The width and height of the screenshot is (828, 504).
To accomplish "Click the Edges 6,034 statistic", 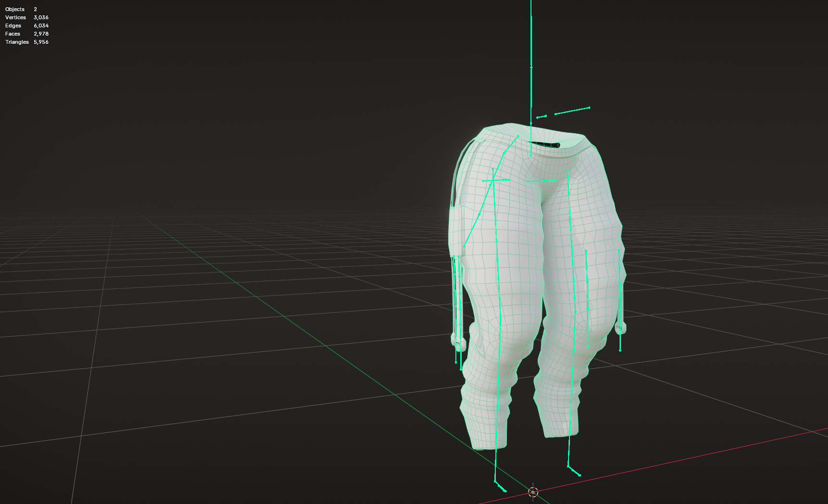I will [x=27, y=26].
